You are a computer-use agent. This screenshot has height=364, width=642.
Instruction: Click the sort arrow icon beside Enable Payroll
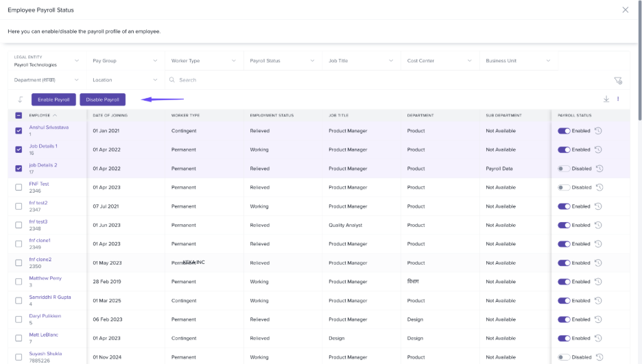click(x=20, y=99)
